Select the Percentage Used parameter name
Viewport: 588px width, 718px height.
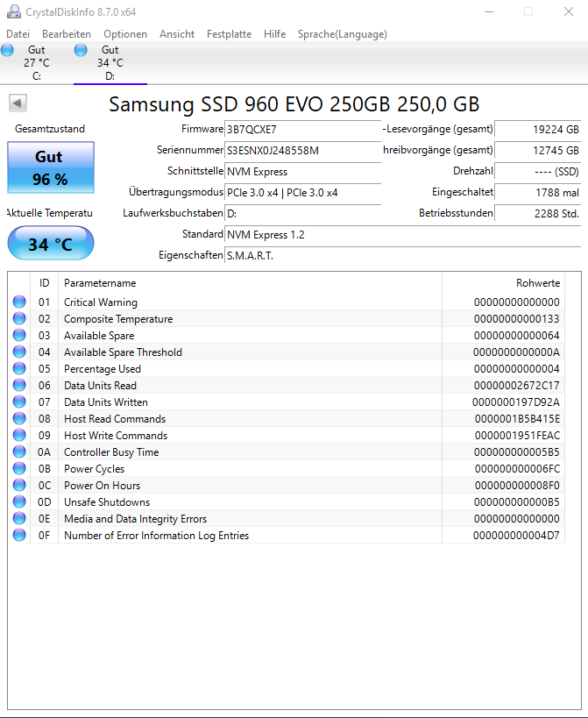[x=103, y=368]
